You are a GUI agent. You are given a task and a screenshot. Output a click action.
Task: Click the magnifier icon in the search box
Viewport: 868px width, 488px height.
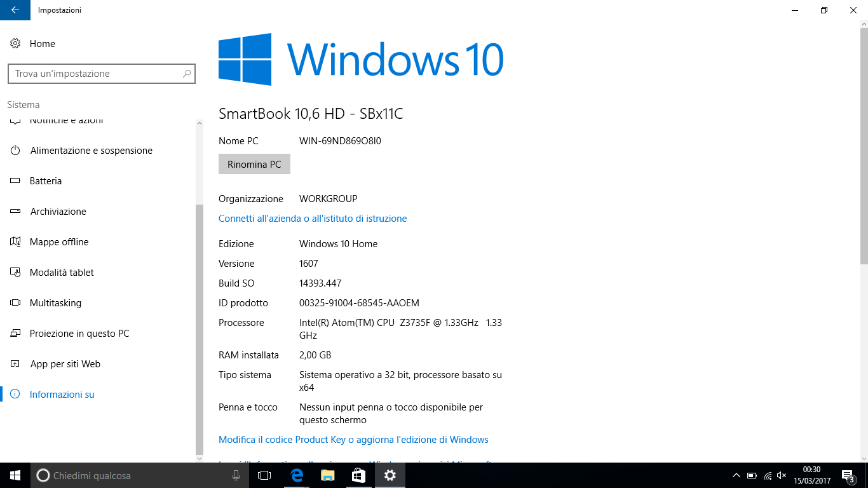(187, 74)
